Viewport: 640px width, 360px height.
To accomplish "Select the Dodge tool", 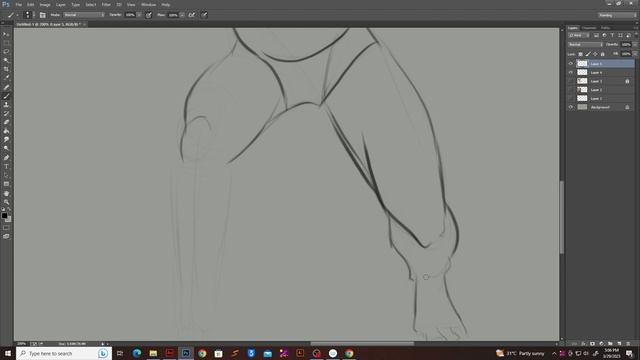I will click(6, 148).
